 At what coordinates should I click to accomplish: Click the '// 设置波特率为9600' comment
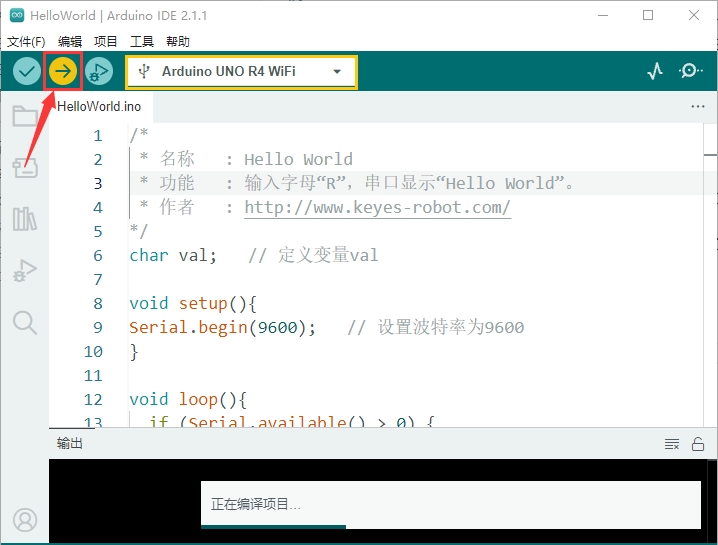point(435,327)
